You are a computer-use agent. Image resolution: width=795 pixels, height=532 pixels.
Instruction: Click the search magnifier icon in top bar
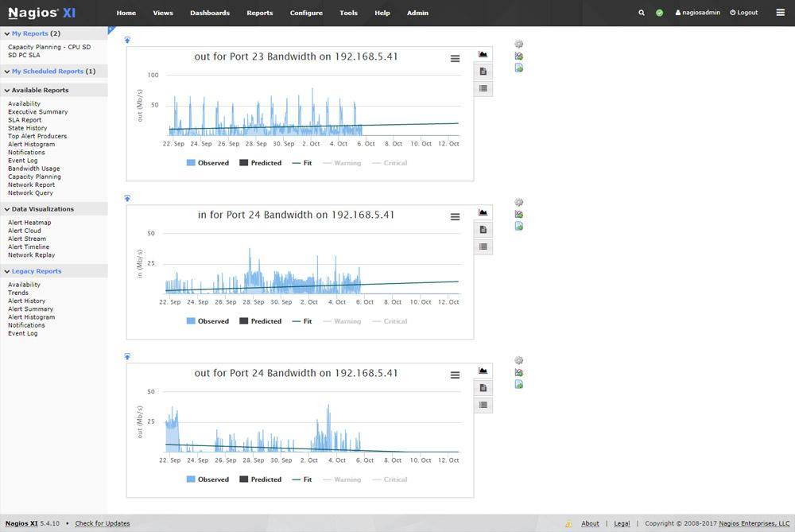tap(642, 13)
